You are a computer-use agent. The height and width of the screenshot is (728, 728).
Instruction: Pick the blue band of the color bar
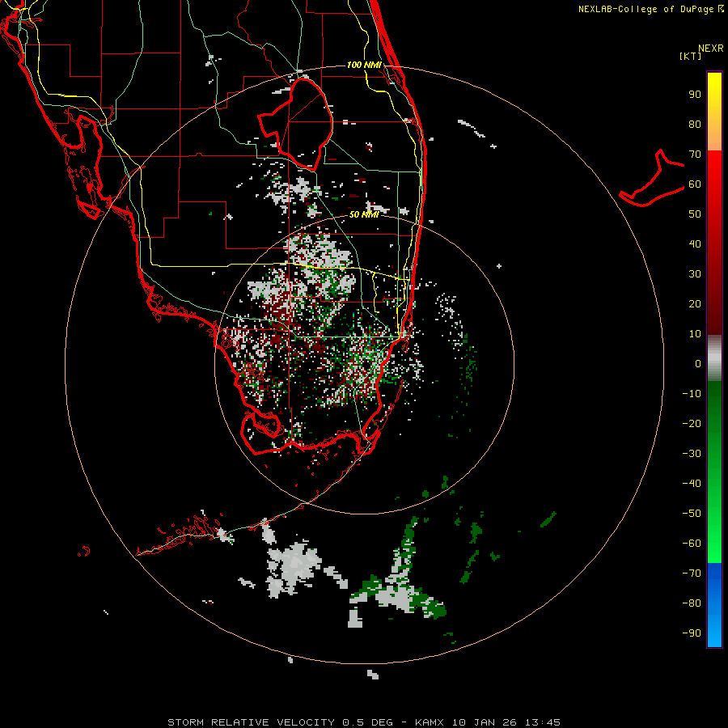(x=714, y=605)
